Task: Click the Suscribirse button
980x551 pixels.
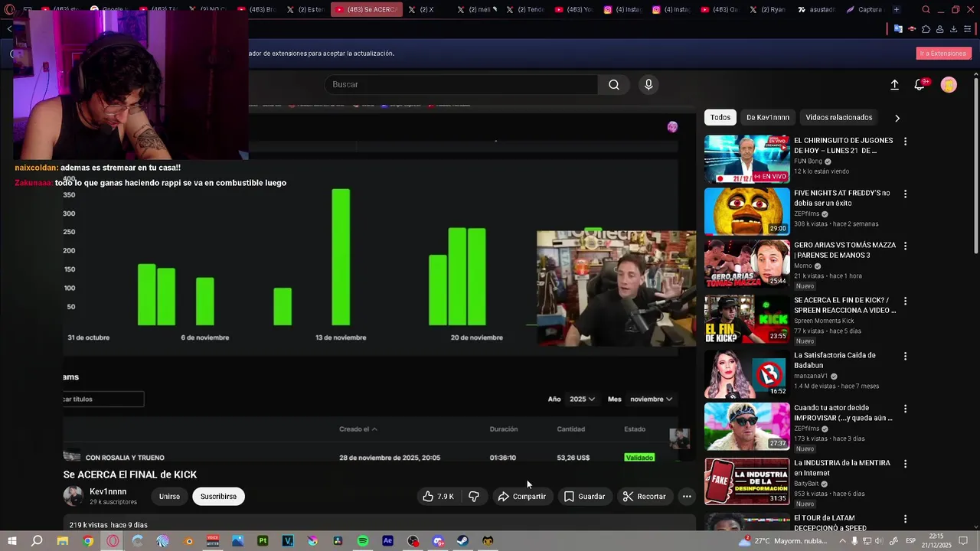Action: pos(218,497)
